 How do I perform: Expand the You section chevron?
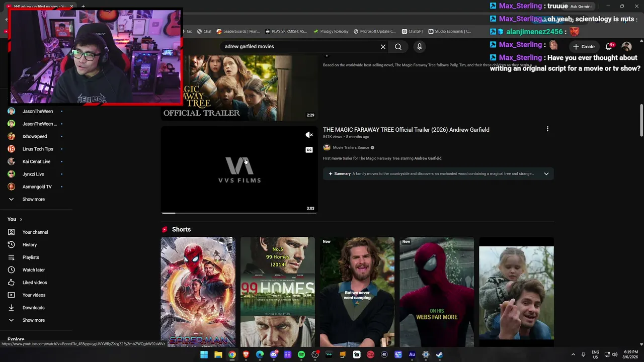21,220
